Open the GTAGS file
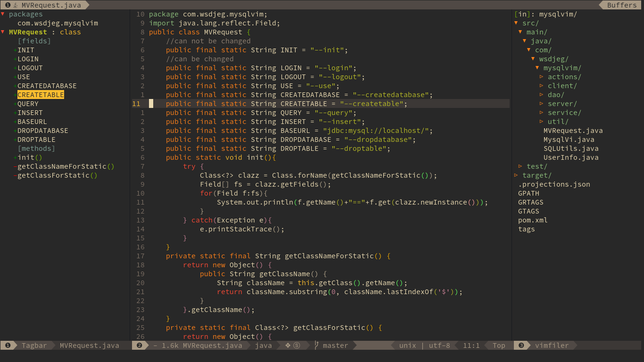Image resolution: width=644 pixels, height=362 pixels. (x=528, y=211)
